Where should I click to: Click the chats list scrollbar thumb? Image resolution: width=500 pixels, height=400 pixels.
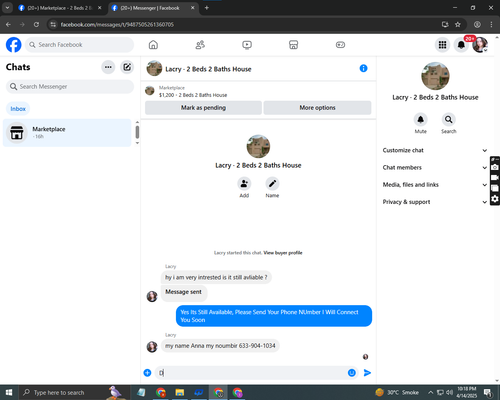(137, 132)
